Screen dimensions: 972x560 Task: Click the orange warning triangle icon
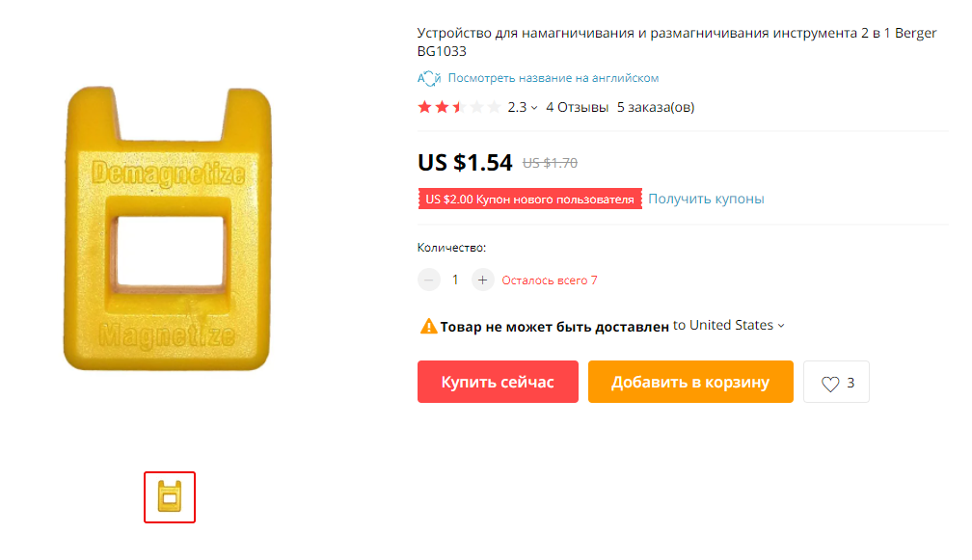(x=428, y=326)
